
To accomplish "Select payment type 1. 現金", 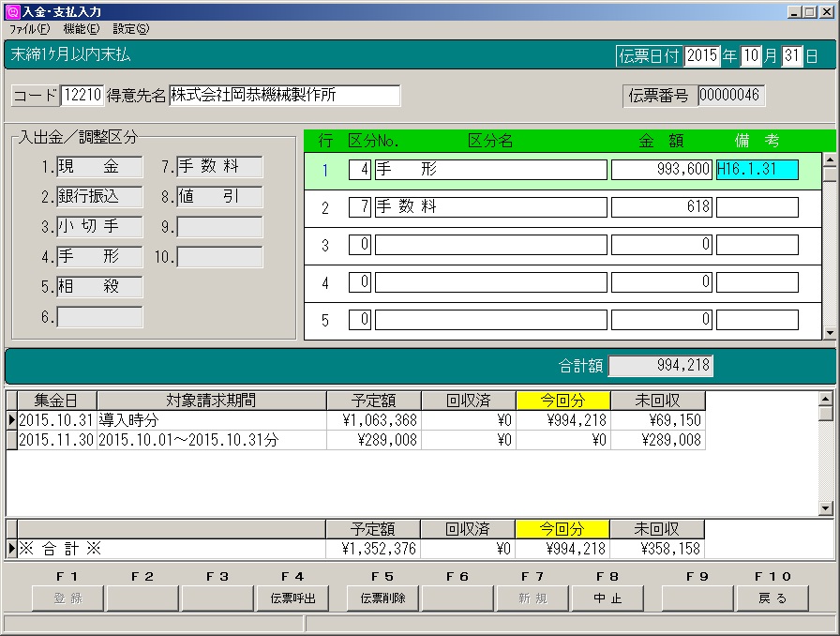I will click(x=99, y=167).
